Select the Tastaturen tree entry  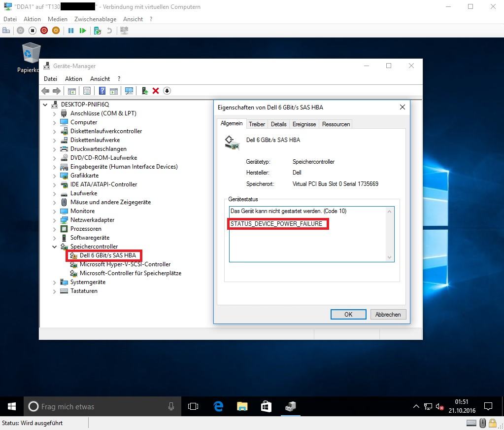click(x=84, y=291)
